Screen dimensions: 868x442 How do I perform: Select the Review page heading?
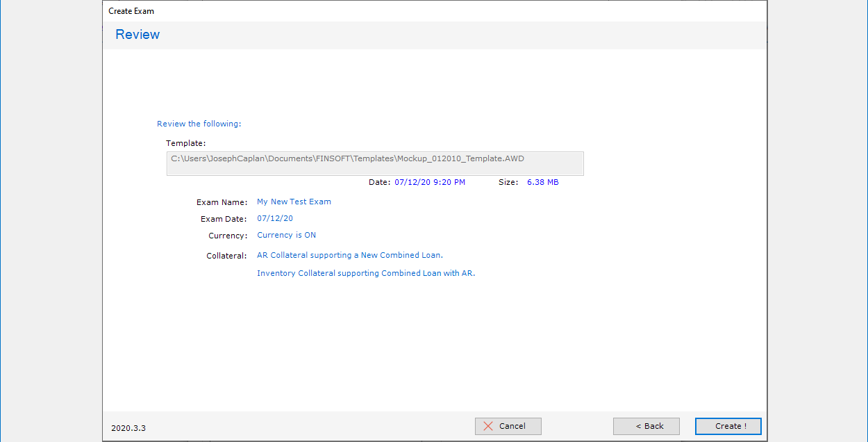click(x=137, y=35)
